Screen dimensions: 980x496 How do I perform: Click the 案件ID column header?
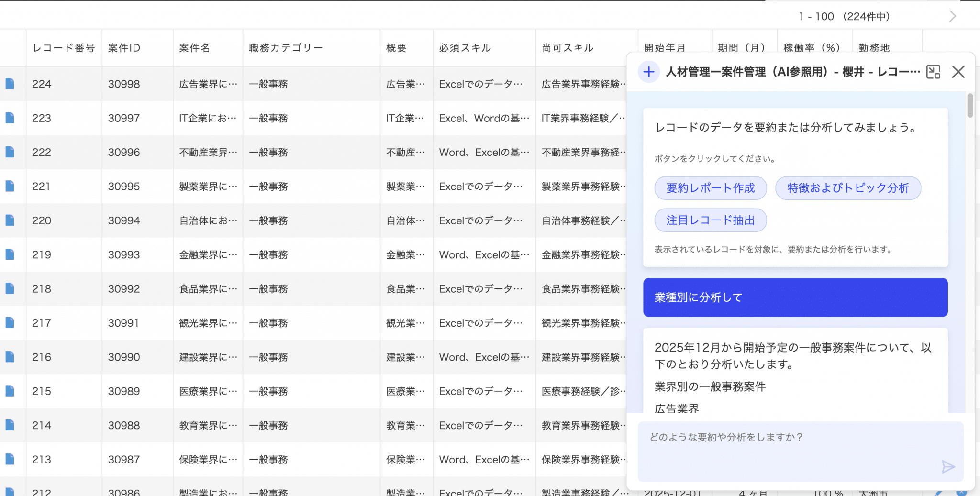pyautogui.click(x=124, y=48)
